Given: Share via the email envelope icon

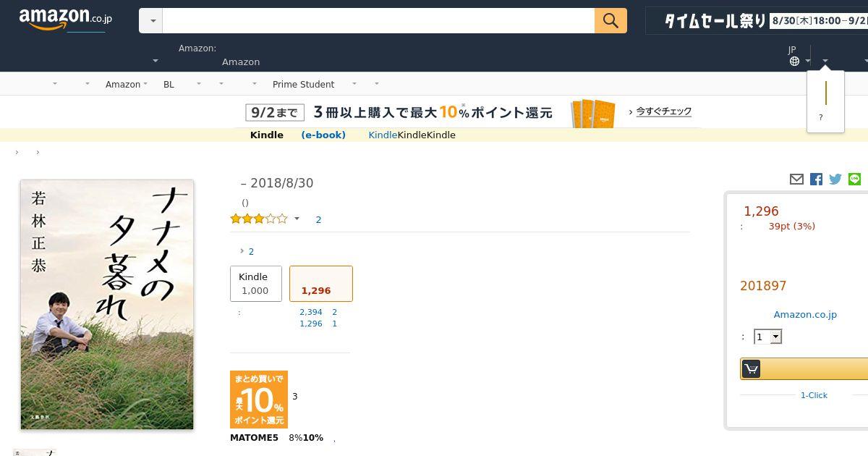Looking at the screenshot, I should click(x=796, y=179).
